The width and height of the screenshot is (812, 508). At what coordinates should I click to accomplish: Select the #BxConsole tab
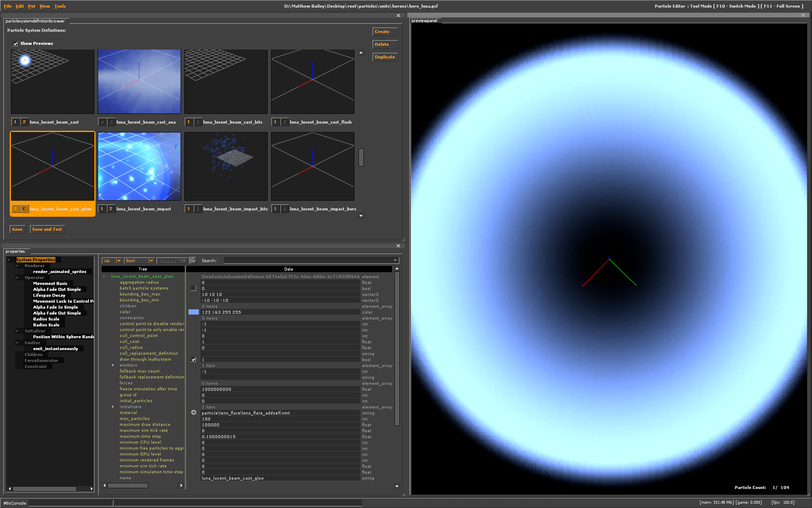[15, 503]
